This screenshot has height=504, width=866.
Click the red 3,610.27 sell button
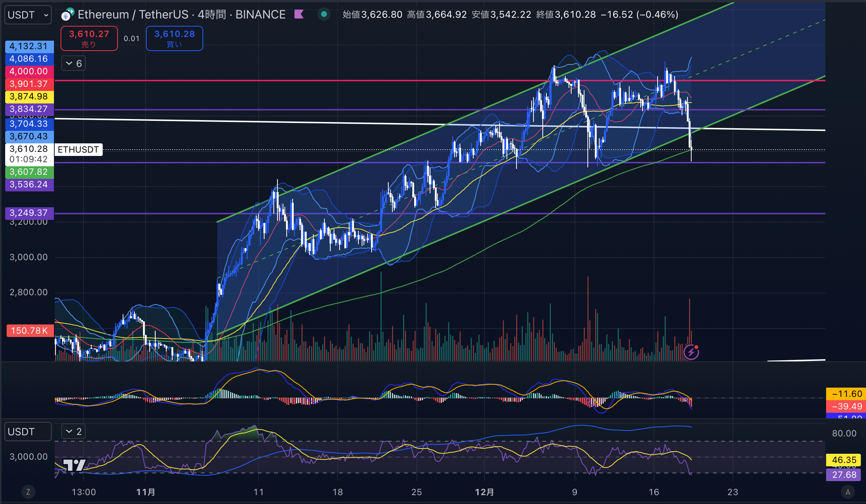click(89, 38)
